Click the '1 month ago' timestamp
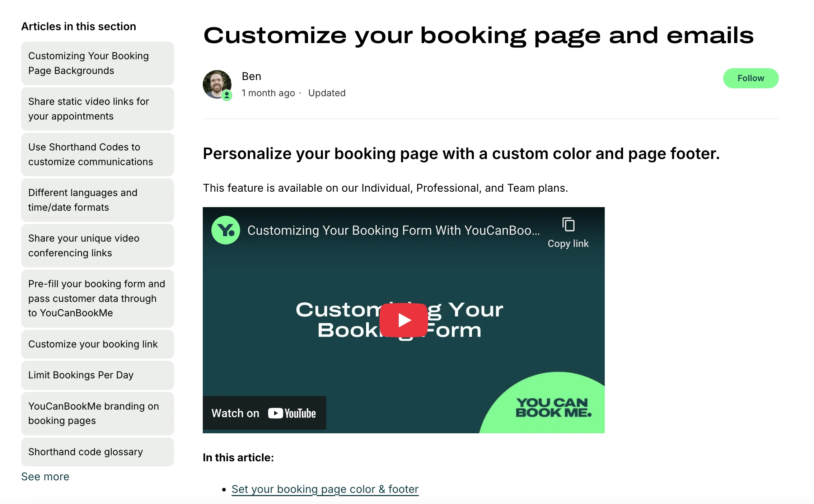 click(x=268, y=93)
